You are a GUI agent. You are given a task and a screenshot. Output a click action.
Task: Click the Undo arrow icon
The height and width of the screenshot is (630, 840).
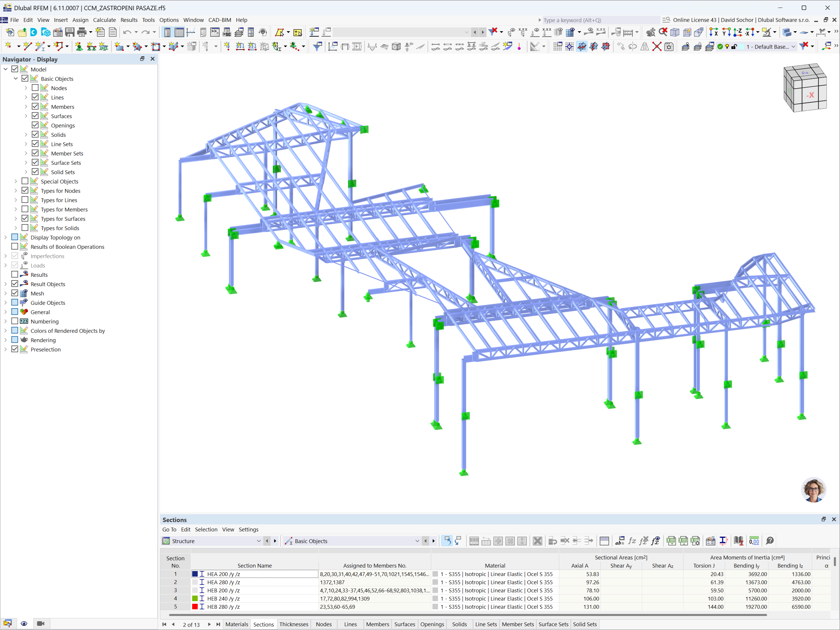127,32
